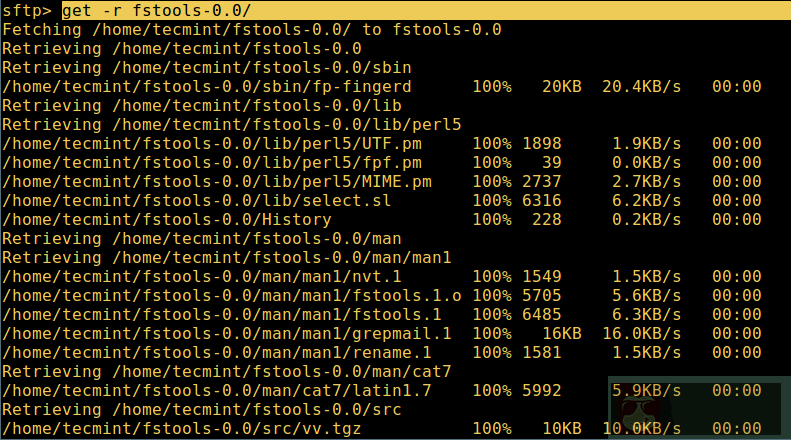Click the man/cat7/latin1.7 file path
Viewport: 791px width, 440px height.
[217, 391]
